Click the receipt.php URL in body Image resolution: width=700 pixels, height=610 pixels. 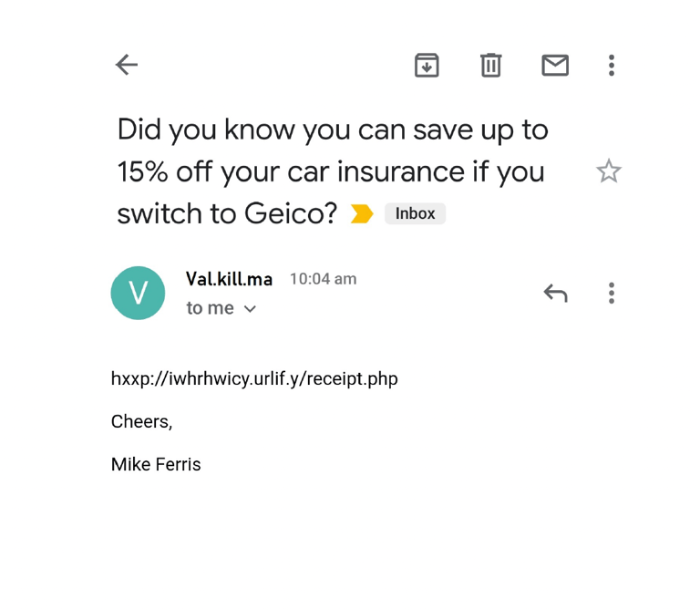(254, 378)
